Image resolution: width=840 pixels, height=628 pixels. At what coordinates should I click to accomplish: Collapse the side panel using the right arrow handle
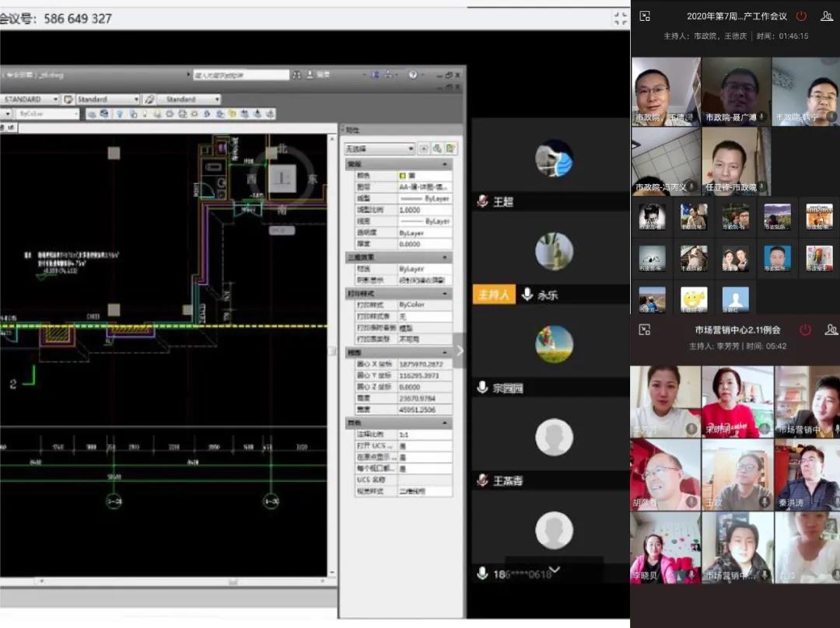coord(459,351)
